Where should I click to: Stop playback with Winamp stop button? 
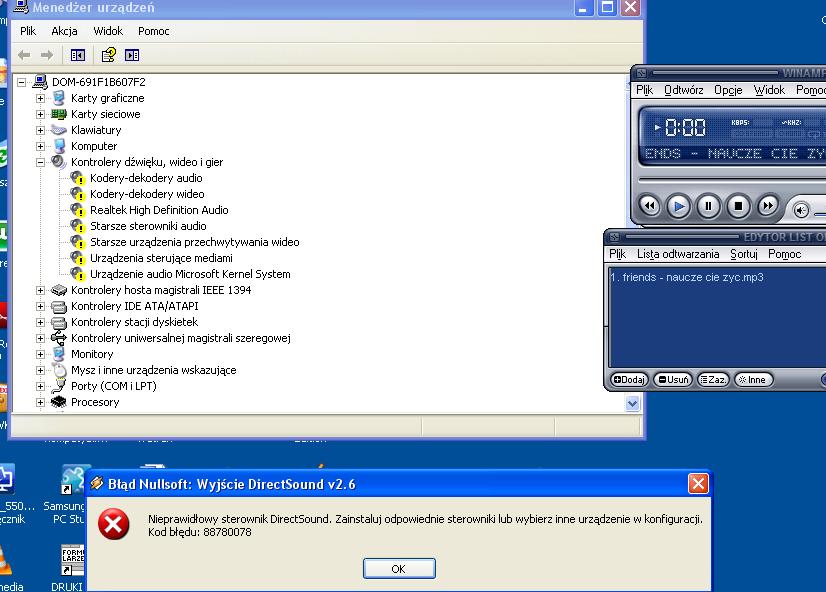coord(739,206)
